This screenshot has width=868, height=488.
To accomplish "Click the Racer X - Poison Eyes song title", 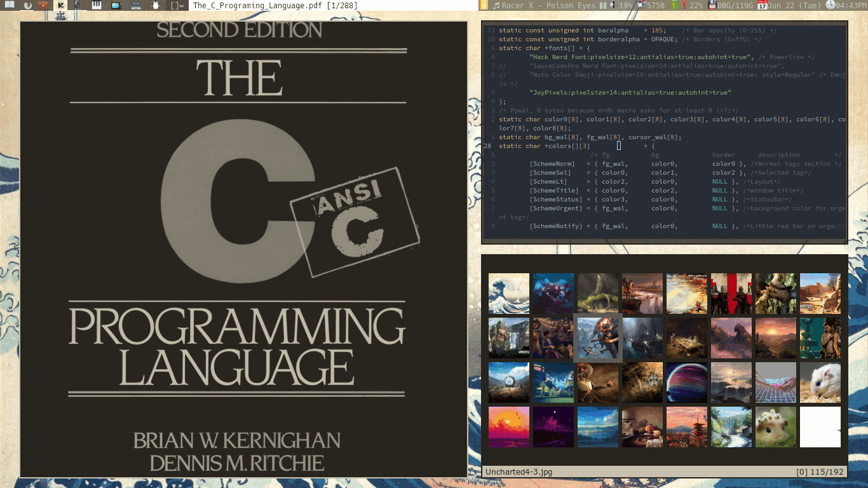I will [x=548, y=5].
